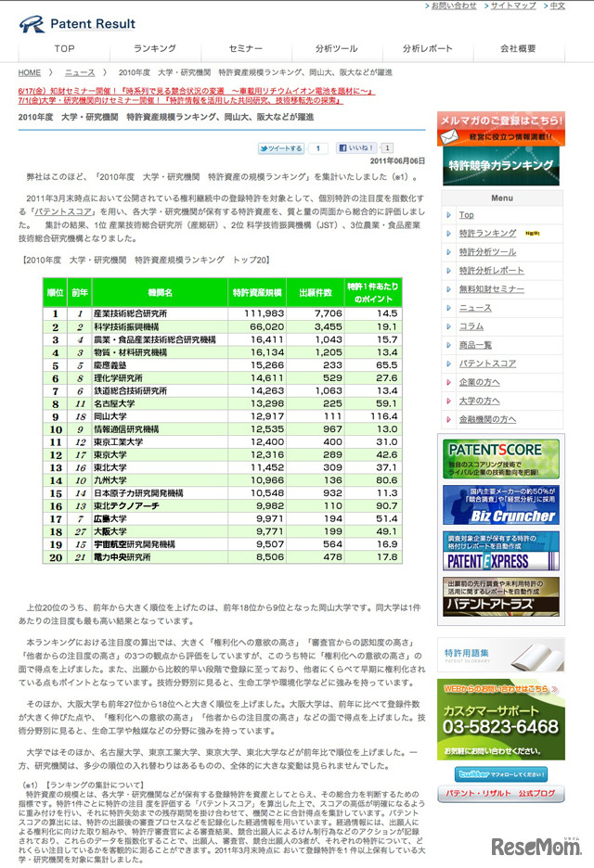The image size is (594, 868).
Task: Open the パテントスコア link in article text
Action: point(61,211)
